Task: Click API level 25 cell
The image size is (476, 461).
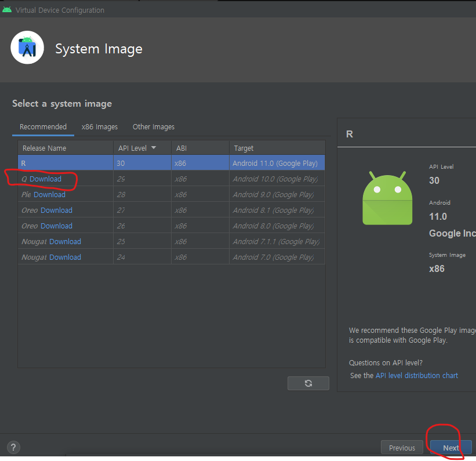Action: click(x=143, y=242)
